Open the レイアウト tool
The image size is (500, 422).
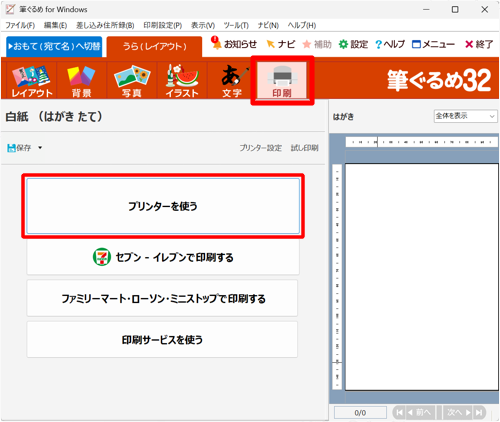(32, 80)
